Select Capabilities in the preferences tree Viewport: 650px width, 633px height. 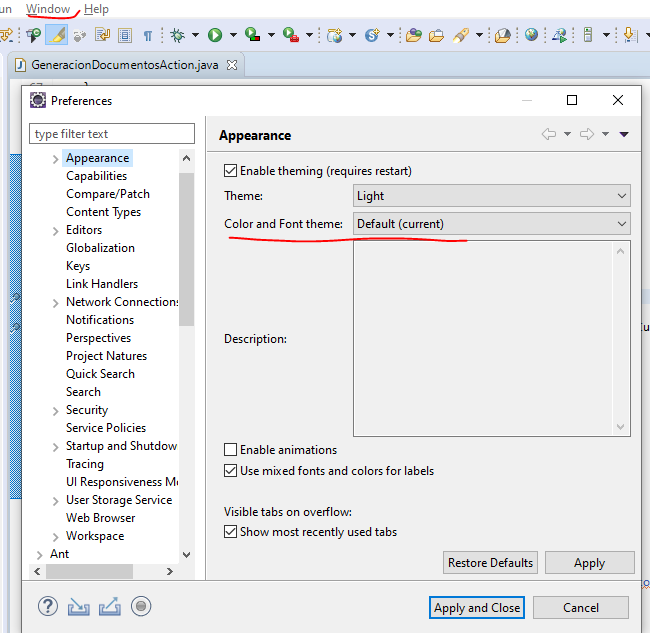[97, 176]
